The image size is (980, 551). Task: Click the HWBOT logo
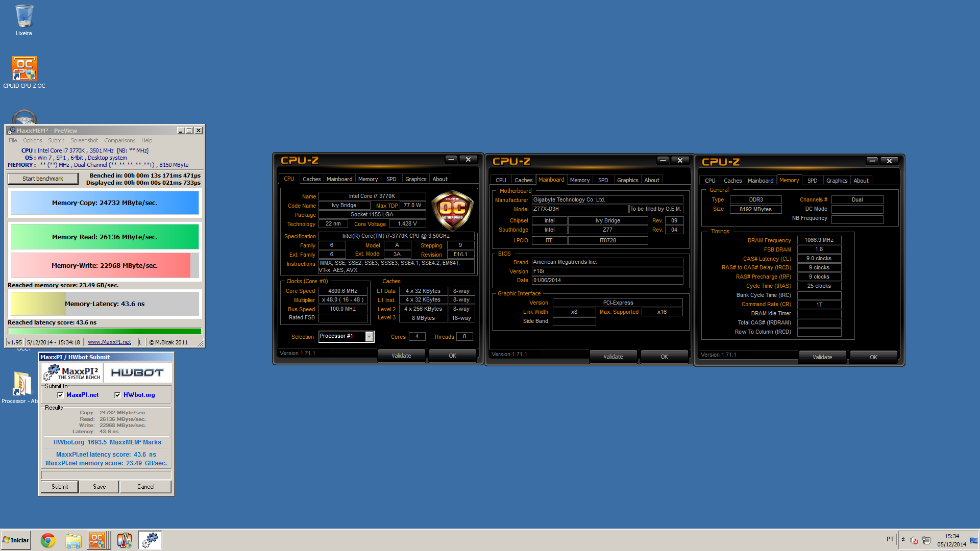tap(137, 373)
